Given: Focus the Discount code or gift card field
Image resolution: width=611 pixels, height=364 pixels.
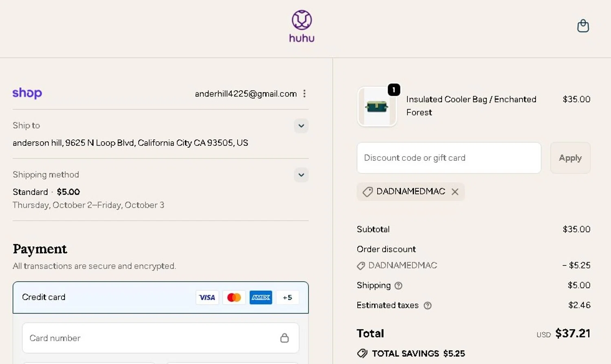Looking at the screenshot, I should (449, 158).
